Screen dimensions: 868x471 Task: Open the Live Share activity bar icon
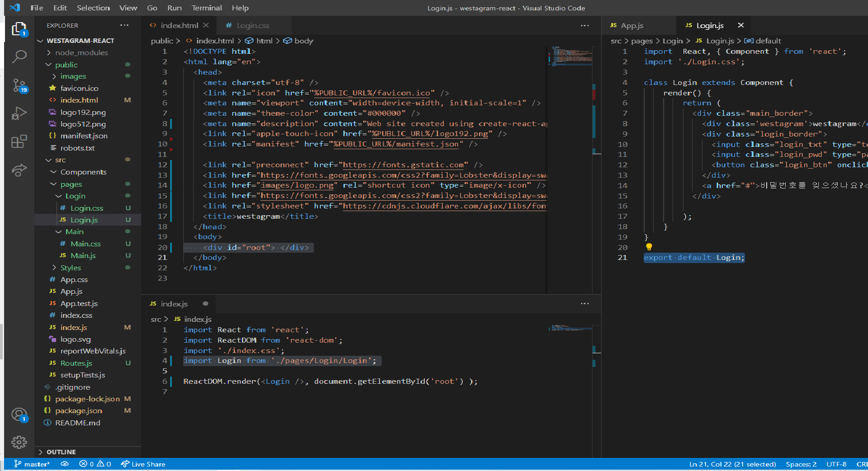click(x=19, y=170)
